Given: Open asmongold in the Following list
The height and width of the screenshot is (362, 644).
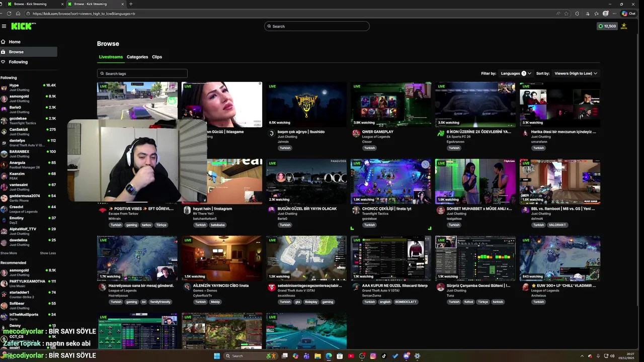Looking at the screenshot, I should tap(28, 99).
